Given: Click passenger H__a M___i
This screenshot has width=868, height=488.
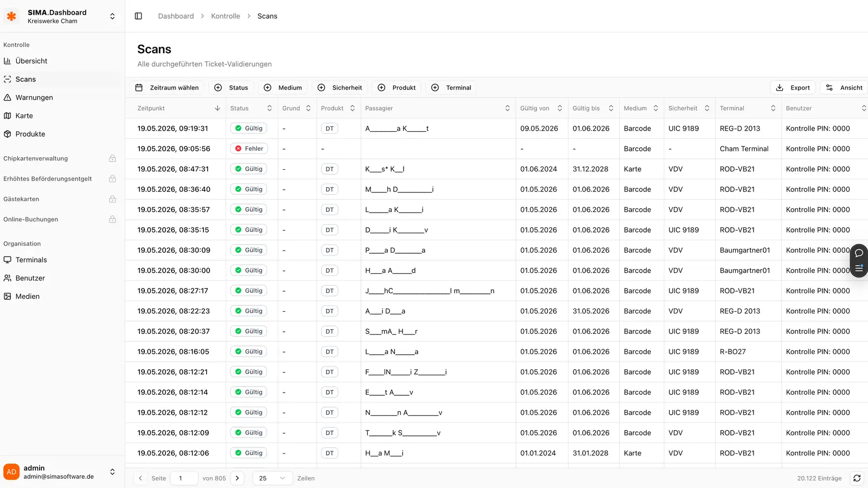Looking at the screenshot, I should (x=384, y=453).
